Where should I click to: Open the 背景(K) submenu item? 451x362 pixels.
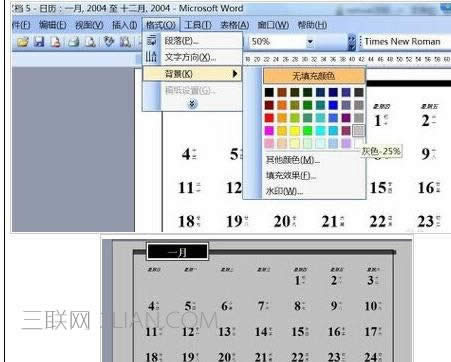click(192, 74)
